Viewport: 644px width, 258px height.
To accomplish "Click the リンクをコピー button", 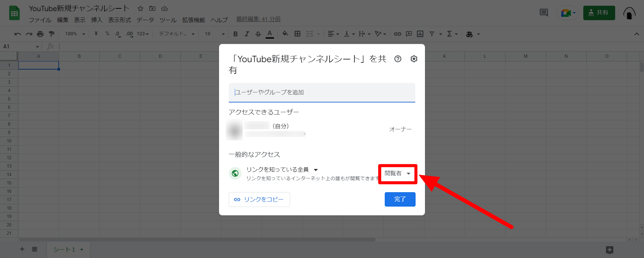I will pyautogui.click(x=259, y=200).
